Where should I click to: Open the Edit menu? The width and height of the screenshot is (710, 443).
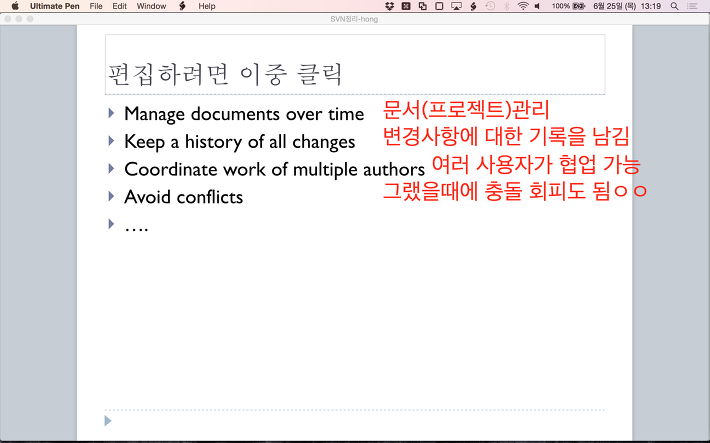(x=120, y=6)
